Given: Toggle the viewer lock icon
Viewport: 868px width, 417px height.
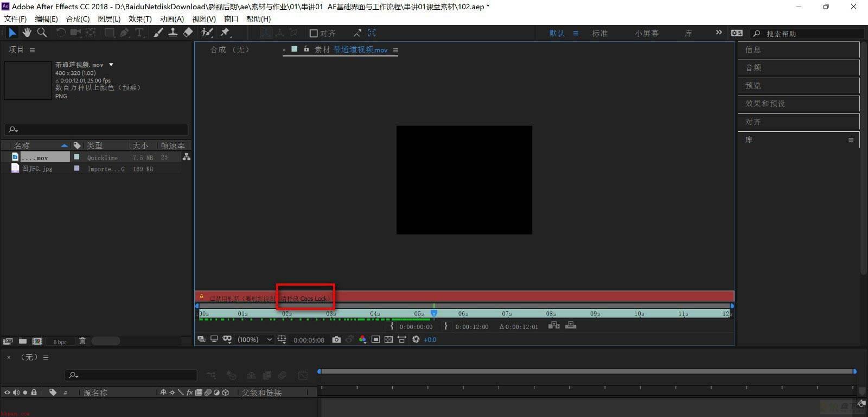Looking at the screenshot, I should tap(307, 49).
